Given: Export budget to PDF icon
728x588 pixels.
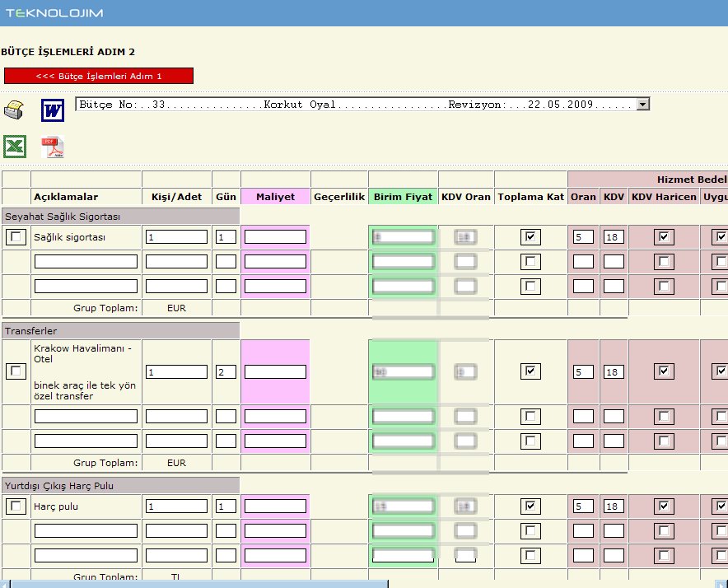Looking at the screenshot, I should (x=53, y=147).
